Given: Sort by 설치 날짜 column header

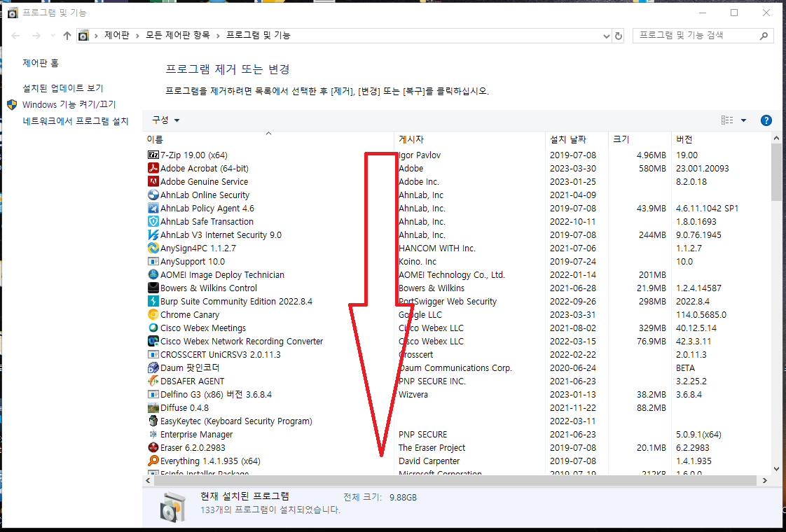Looking at the screenshot, I should 577,139.
